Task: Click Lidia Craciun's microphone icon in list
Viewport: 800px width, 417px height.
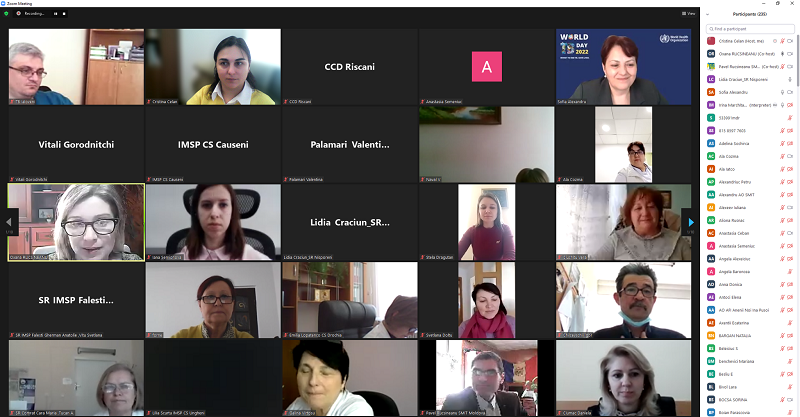Action: tap(790, 79)
